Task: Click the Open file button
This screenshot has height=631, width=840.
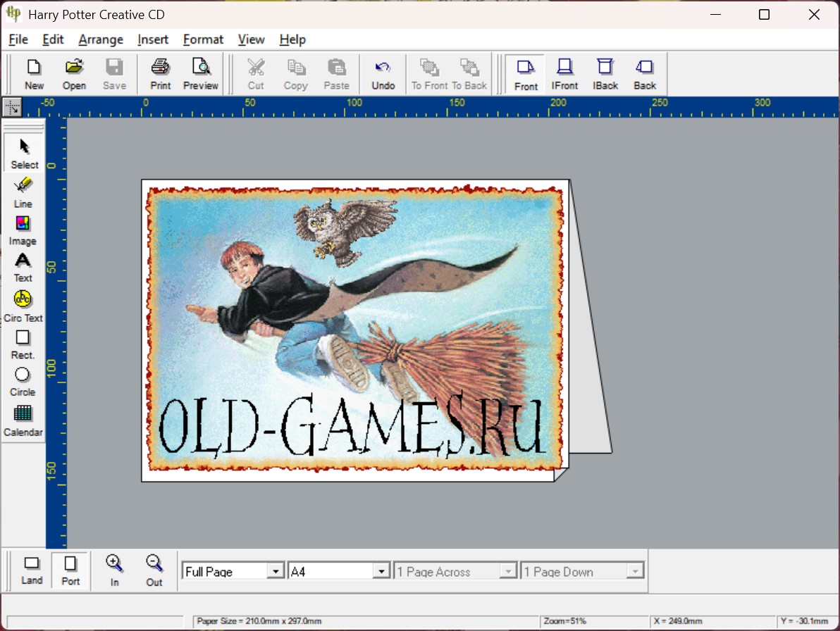Action: coord(74,74)
